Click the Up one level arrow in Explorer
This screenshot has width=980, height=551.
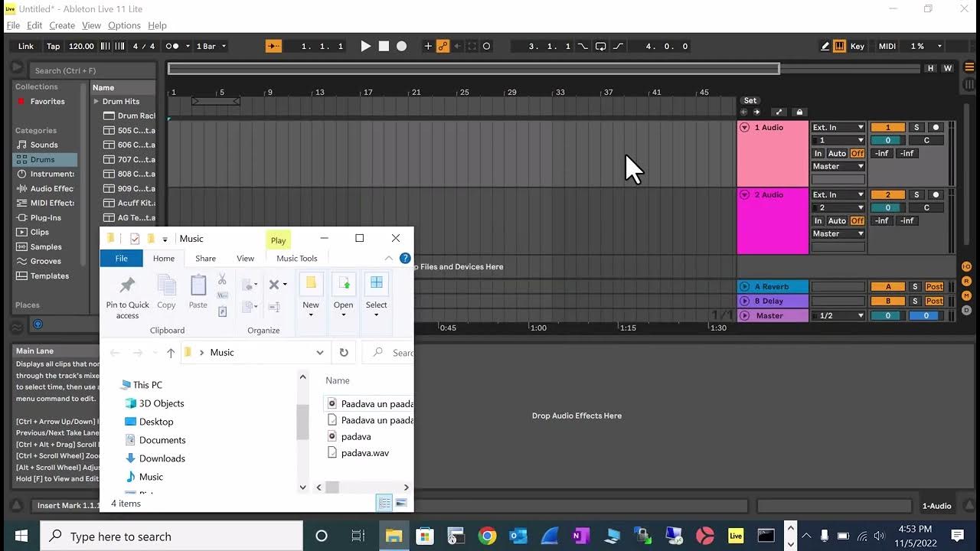click(171, 353)
